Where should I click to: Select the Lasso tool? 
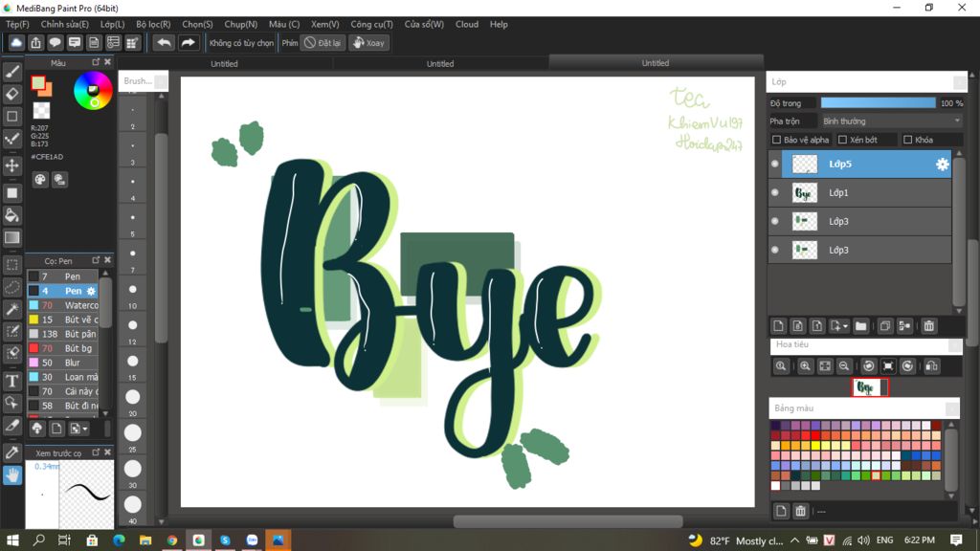click(11, 287)
